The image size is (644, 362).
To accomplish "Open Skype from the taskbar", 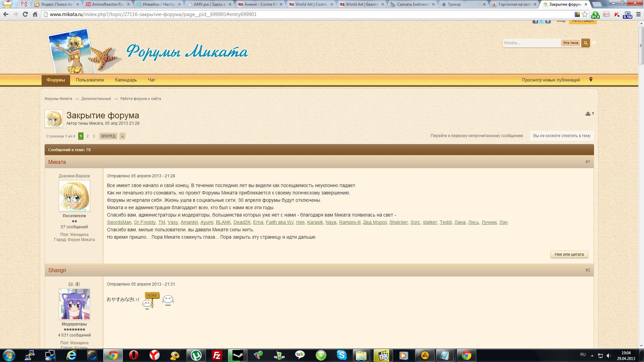I will point(341,355).
